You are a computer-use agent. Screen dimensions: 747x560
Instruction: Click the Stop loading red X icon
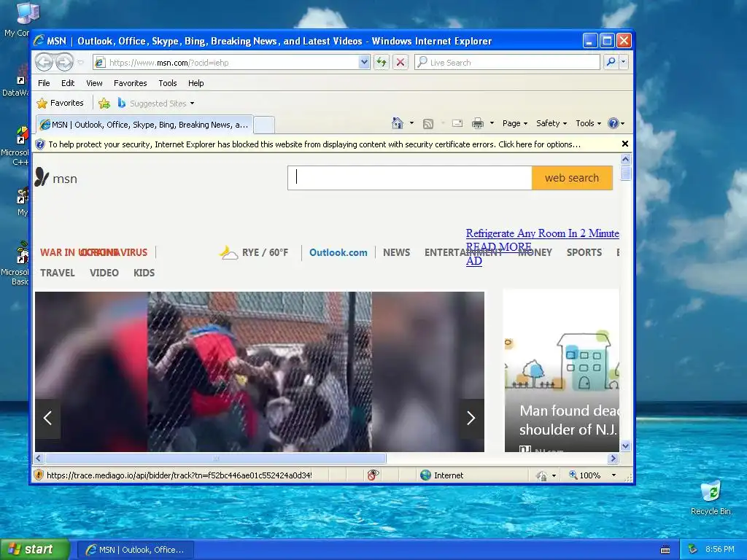click(400, 63)
